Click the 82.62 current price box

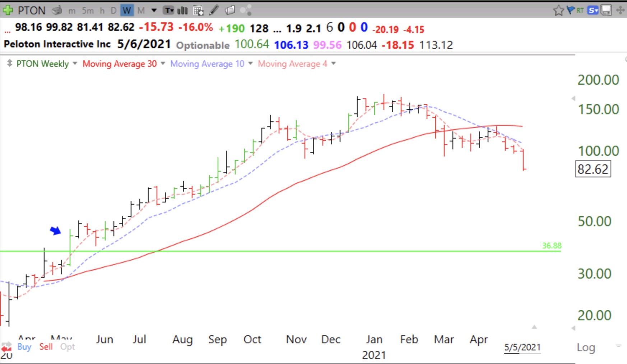(593, 169)
